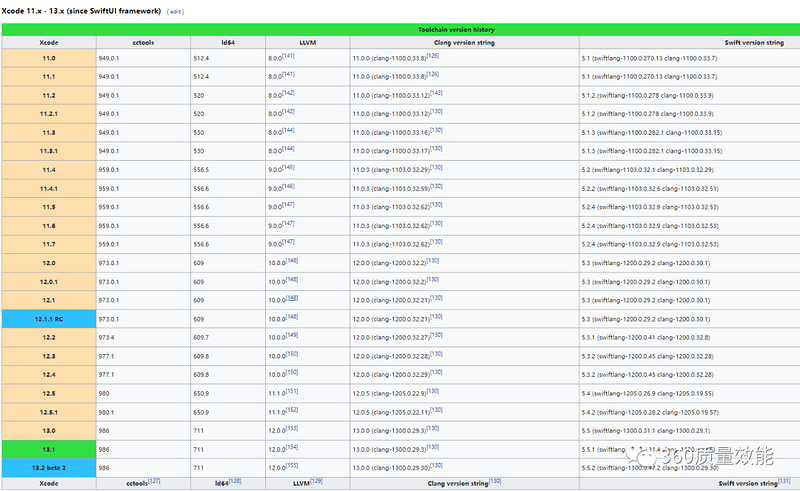Click footnote 127 beside the bottom cctools header
This screenshot has height=491, width=800.
(x=153, y=481)
